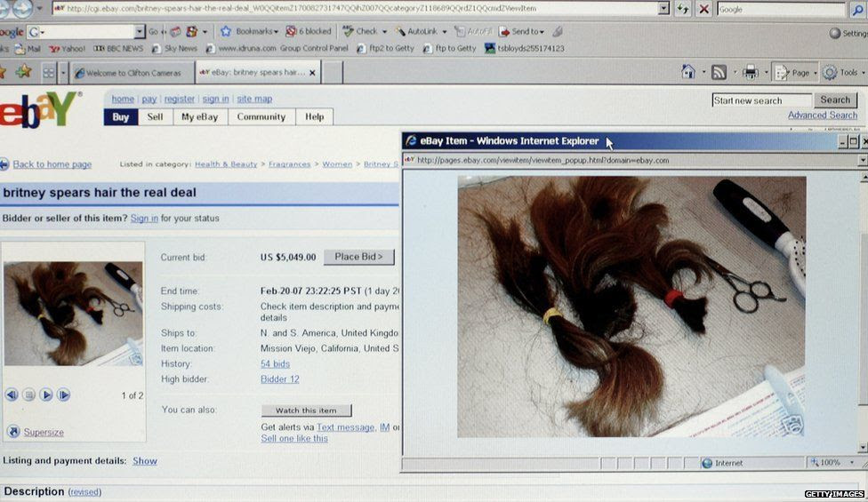Viewport: 868px width, 502px height.
Task: Open the Check dropdown arrow
Action: click(384, 32)
